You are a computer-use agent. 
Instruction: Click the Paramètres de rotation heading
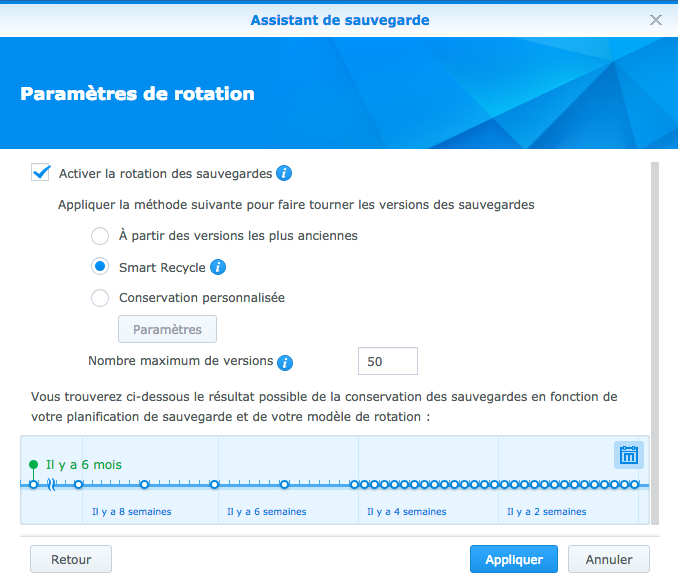[138, 94]
